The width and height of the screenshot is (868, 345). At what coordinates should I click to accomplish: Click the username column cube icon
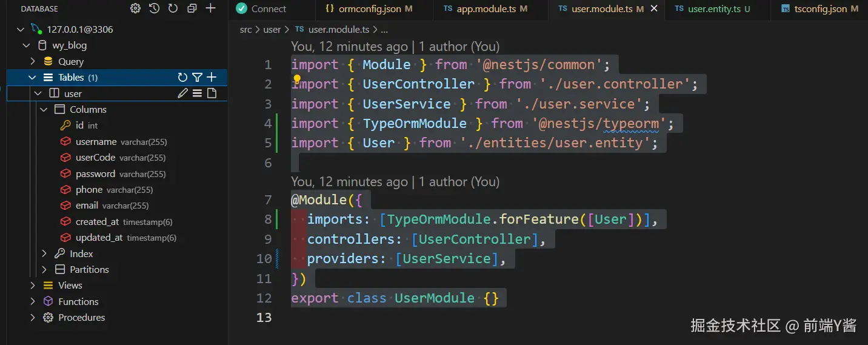(65, 141)
